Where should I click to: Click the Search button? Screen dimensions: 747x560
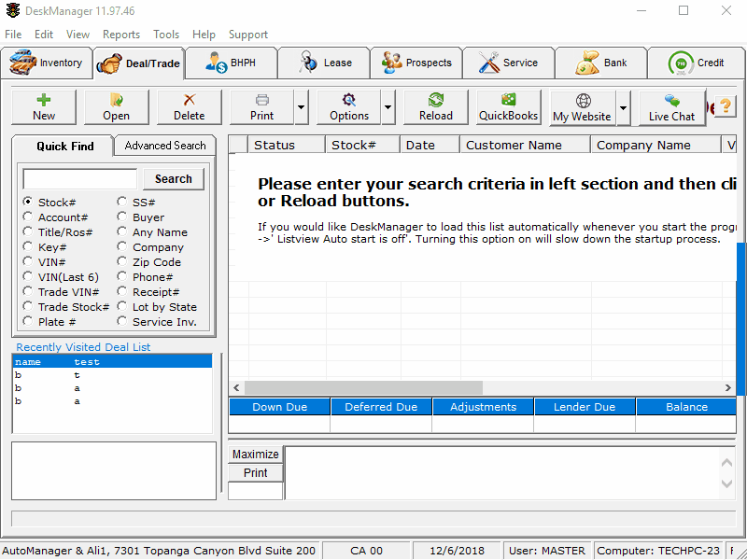coord(174,179)
